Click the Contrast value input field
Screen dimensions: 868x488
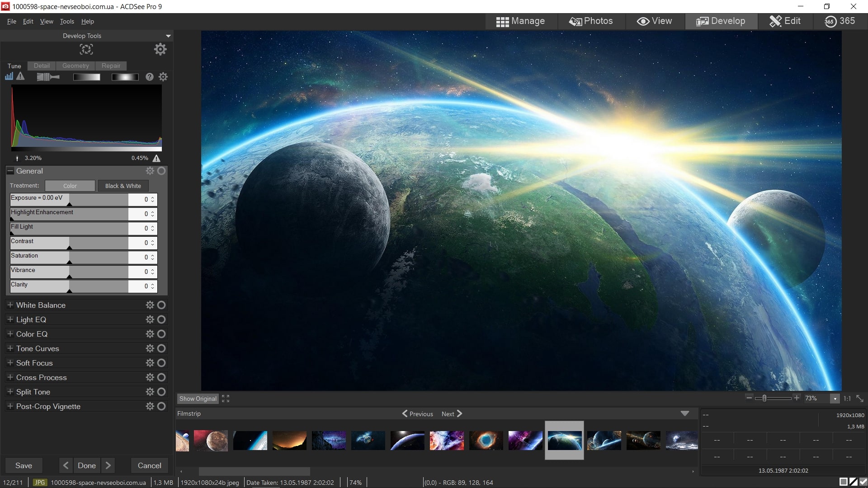(139, 243)
